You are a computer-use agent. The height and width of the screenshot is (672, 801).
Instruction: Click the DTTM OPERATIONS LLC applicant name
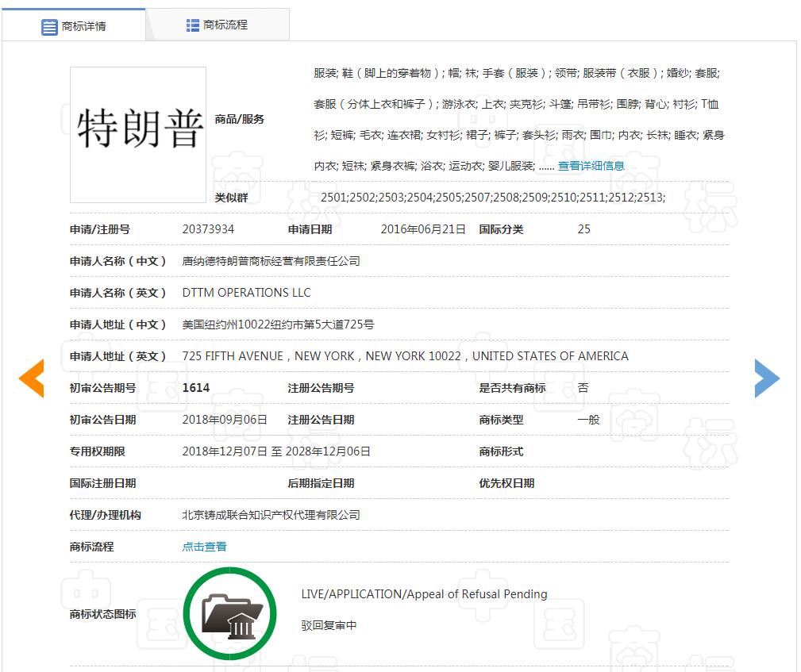(x=246, y=293)
